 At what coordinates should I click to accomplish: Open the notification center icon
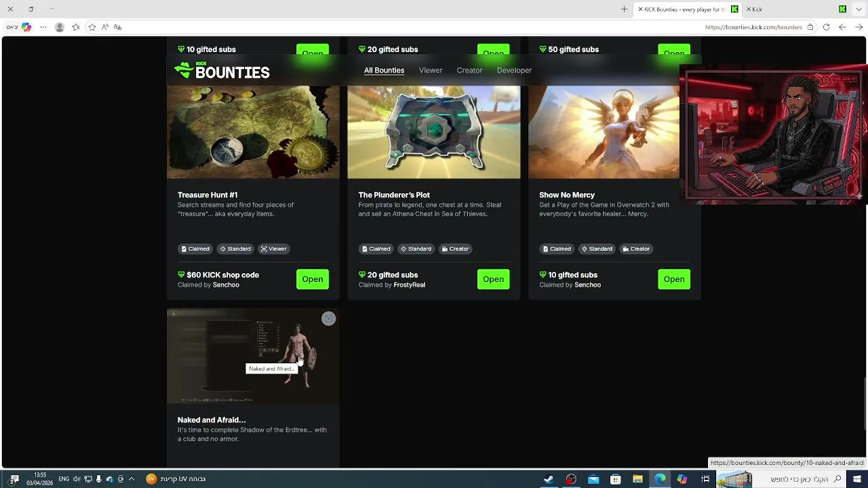(14, 479)
